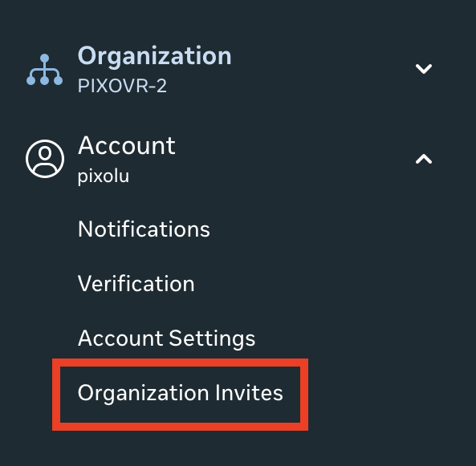Open Organization Invites
The height and width of the screenshot is (466, 476).
[x=181, y=394]
